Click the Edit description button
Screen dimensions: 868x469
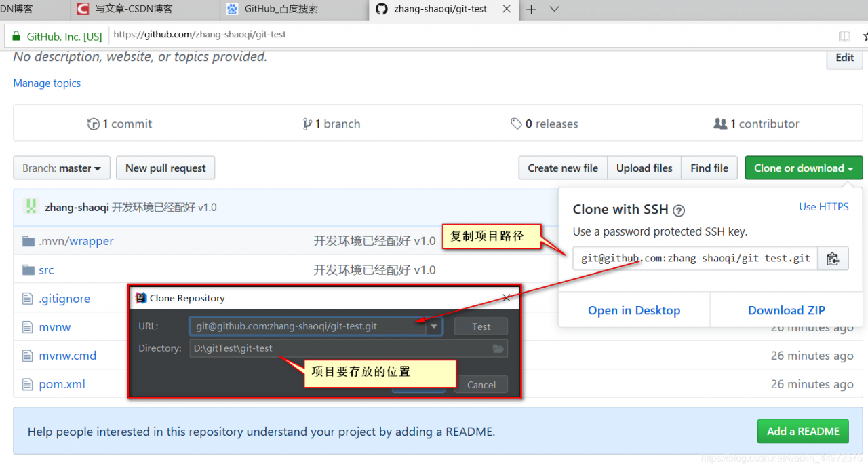[x=844, y=58]
